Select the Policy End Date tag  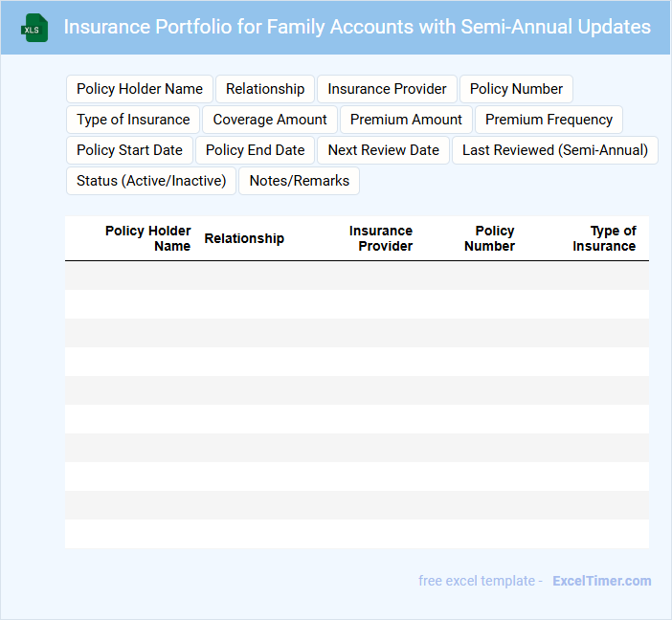(255, 150)
